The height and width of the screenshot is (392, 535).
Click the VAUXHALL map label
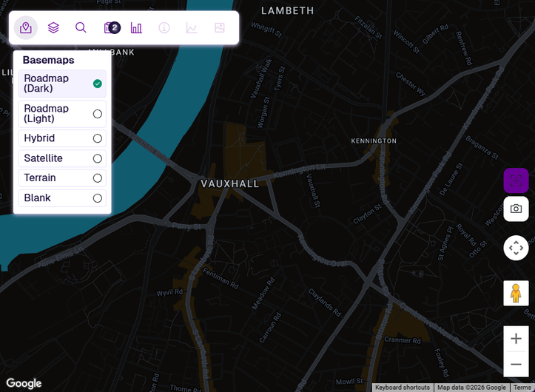click(x=230, y=184)
